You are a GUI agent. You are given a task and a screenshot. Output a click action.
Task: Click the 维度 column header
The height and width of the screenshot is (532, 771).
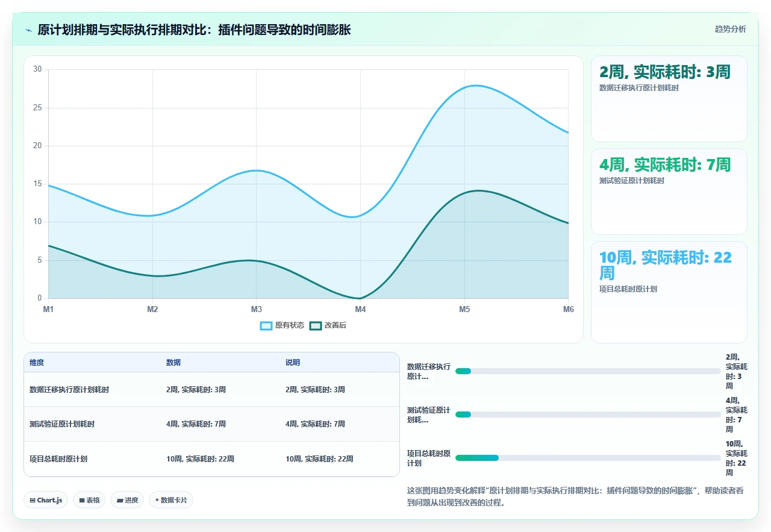37,363
